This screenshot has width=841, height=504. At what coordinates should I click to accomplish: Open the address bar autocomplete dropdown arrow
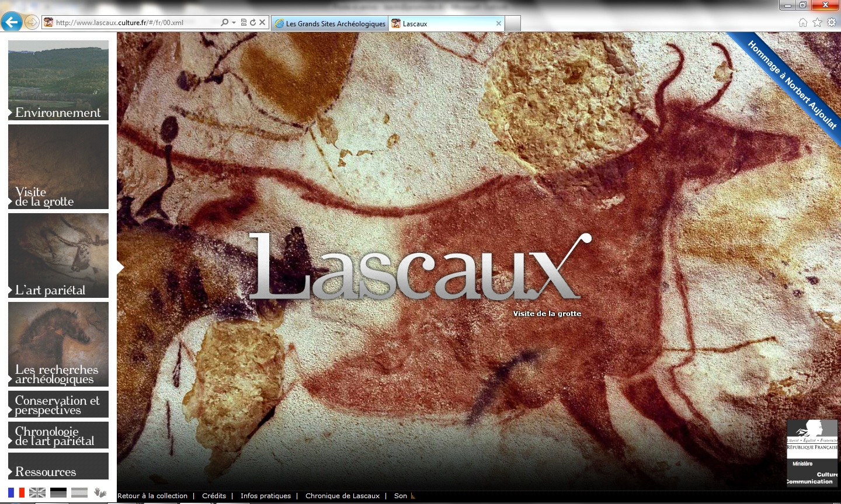234,23
